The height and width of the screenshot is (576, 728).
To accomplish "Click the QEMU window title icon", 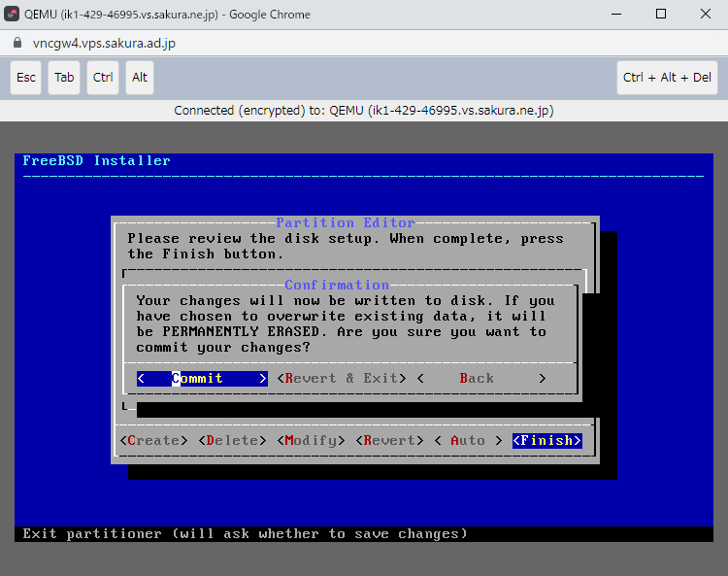I will pyautogui.click(x=14, y=14).
